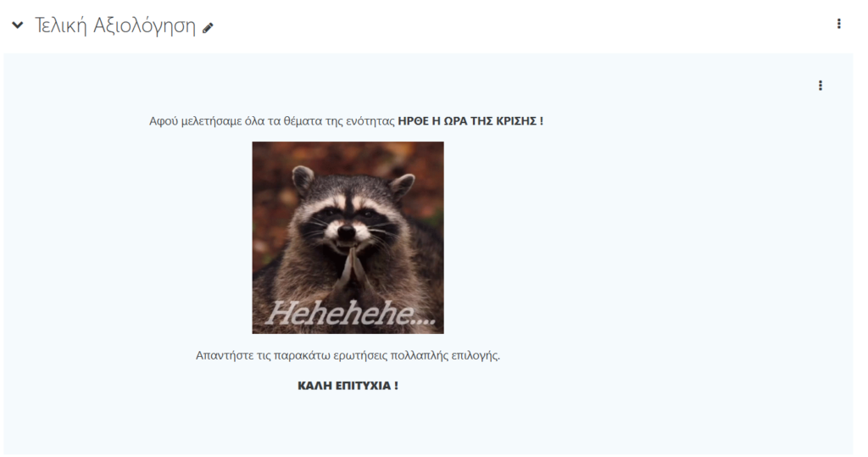Screen dimensions: 868x457
Task: Click the word Τελική in the heading
Action: pos(61,26)
